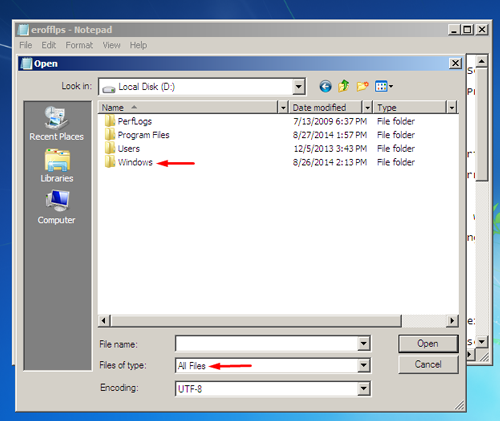The width and height of the screenshot is (500, 421).
Task: Click date 8/26/2014 2:13 PM
Action: [330, 162]
